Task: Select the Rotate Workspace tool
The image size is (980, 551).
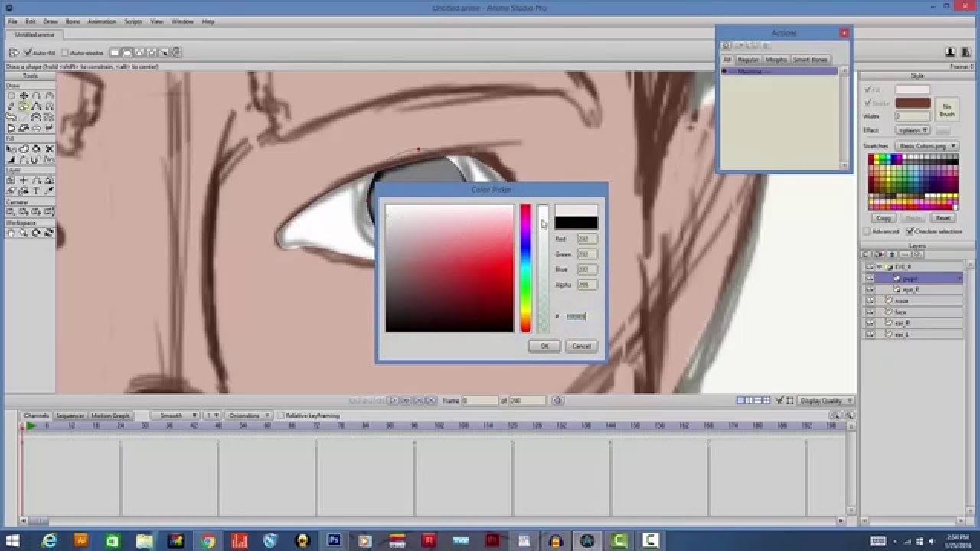Action: (x=37, y=233)
